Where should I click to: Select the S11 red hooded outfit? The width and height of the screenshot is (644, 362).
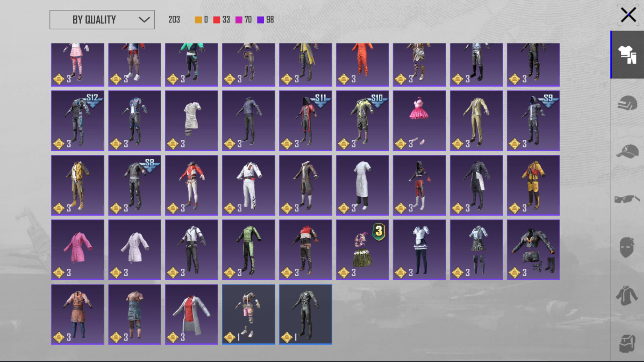306,121
